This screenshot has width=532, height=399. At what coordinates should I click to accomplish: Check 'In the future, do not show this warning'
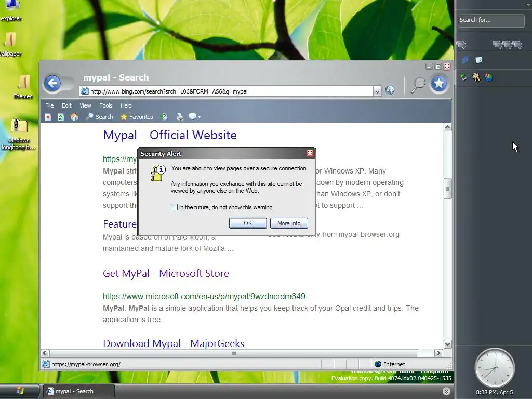(x=174, y=207)
